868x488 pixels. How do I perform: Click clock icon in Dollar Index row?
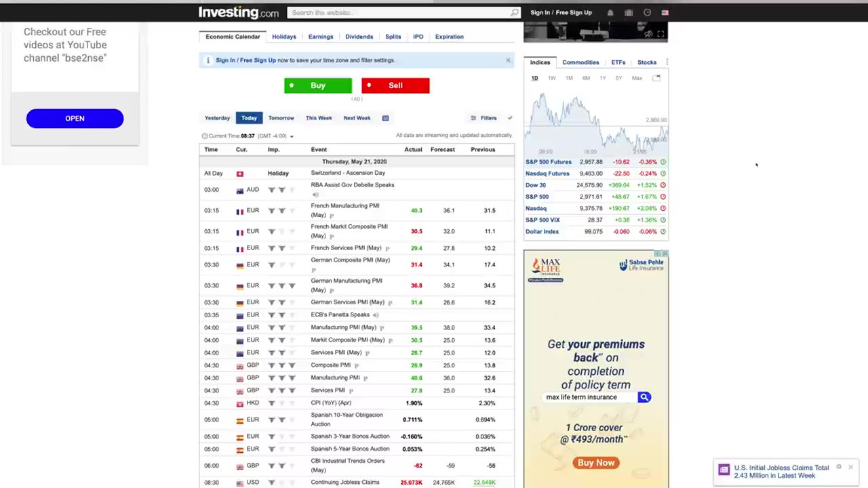[x=663, y=232]
